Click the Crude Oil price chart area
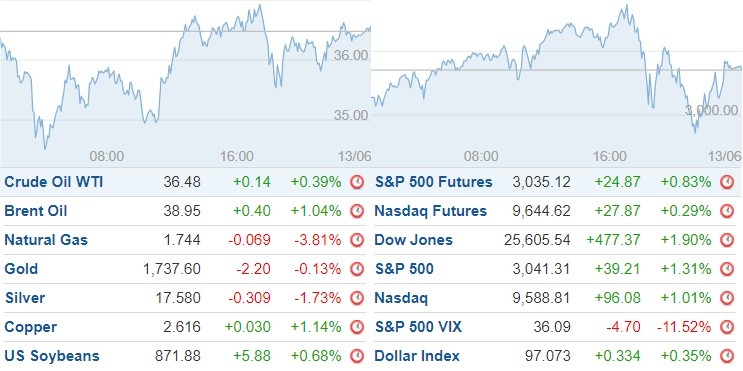 pos(185,83)
